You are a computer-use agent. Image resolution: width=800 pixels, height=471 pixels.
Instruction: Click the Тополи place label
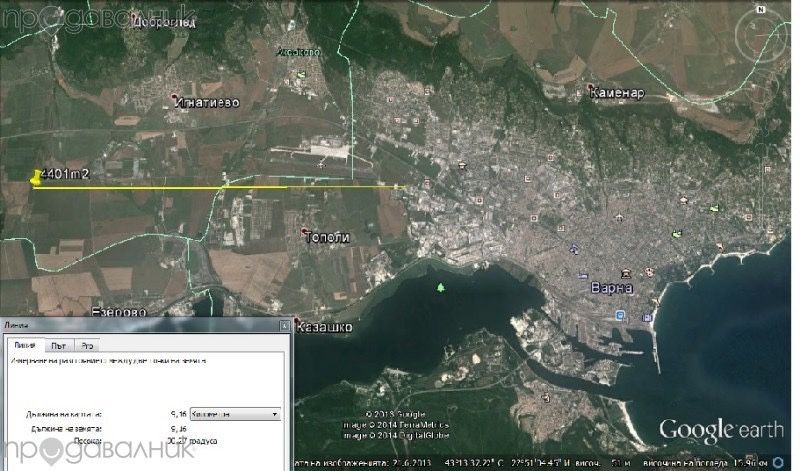(327, 237)
